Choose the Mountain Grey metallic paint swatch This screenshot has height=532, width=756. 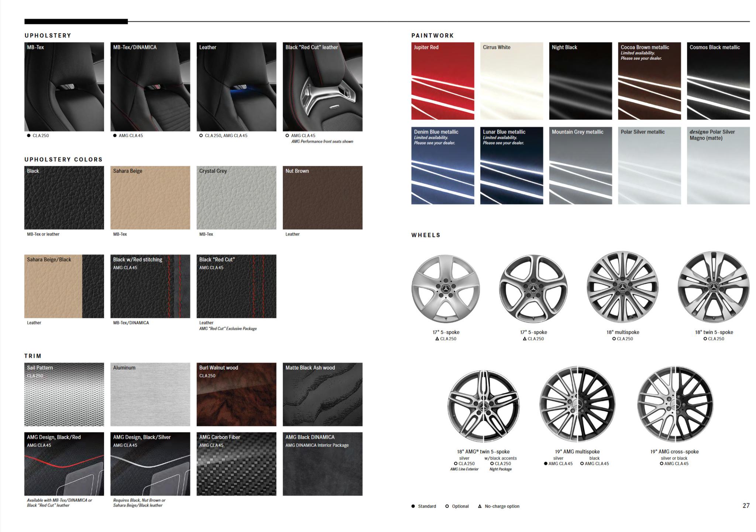coord(580,166)
